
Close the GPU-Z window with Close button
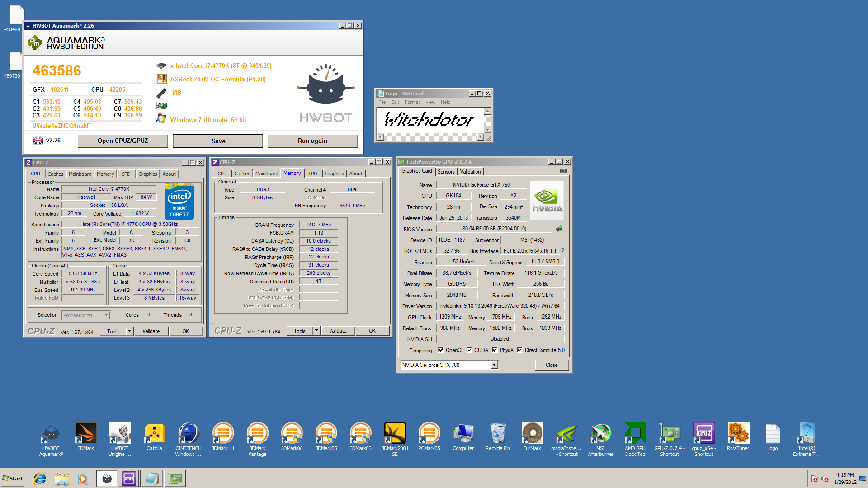[x=552, y=365]
